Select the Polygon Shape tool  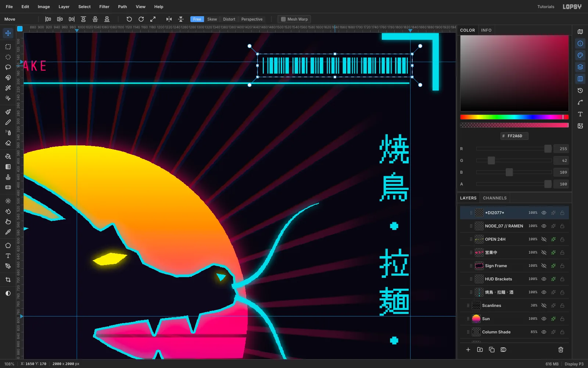coord(8,245)
